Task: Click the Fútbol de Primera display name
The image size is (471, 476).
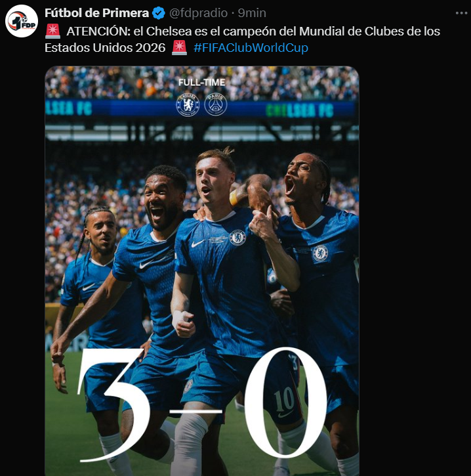Action: click(x=96, y=13)
